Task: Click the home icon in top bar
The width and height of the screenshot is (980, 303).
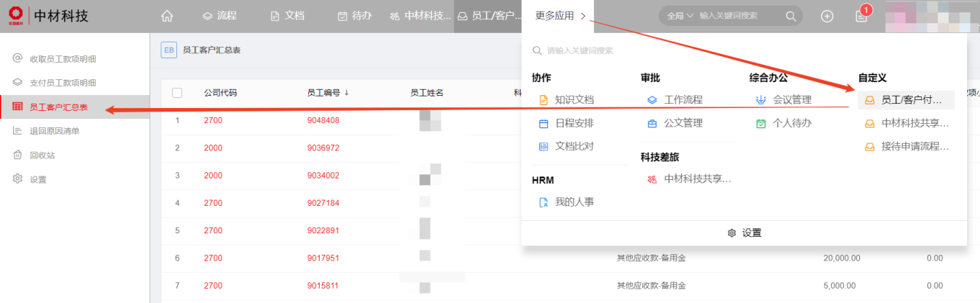Action: pyautogui.click(x=167, y=16)
